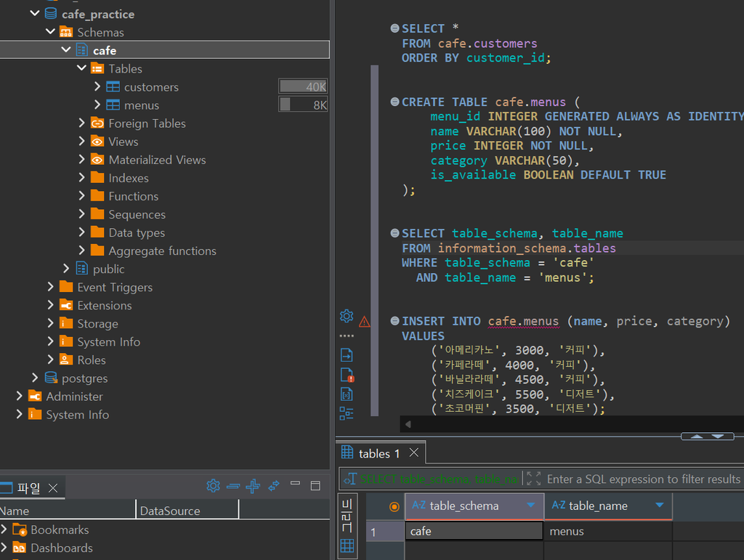
Task: Open the table_name column dropdown arrow
Action: [x=659, y=506]
